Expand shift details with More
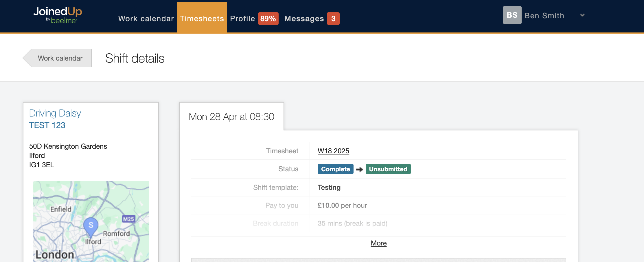This screenshot has height=262, width=644. pyautogui.click(x=378, y=243)
